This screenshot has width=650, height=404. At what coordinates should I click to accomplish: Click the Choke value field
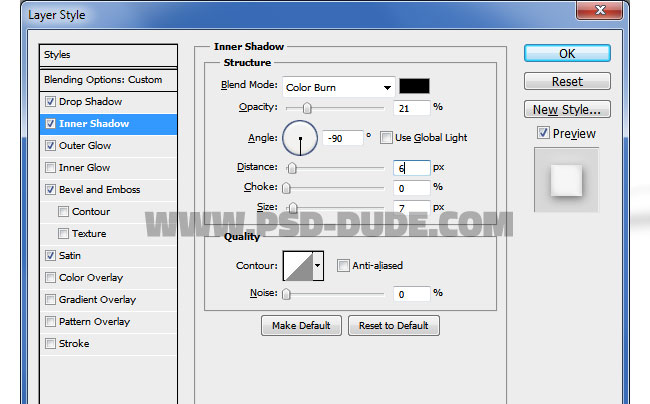(x=412, y=189)
